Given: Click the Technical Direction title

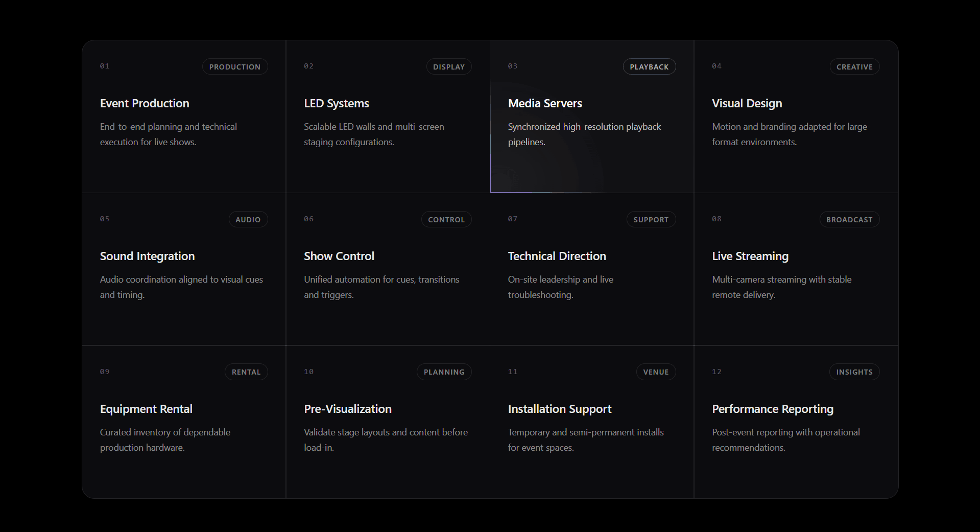Looking at the screenshot, I should 557,256.
